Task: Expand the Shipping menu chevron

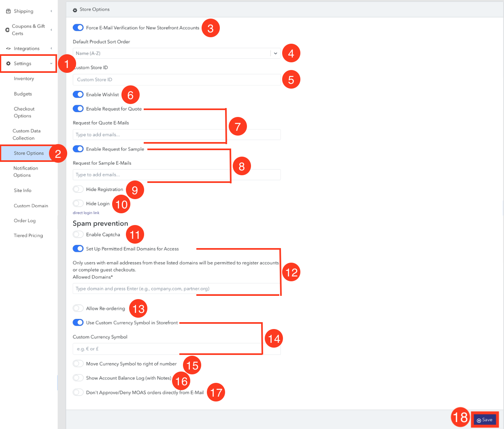Action: tap(51, 11)
